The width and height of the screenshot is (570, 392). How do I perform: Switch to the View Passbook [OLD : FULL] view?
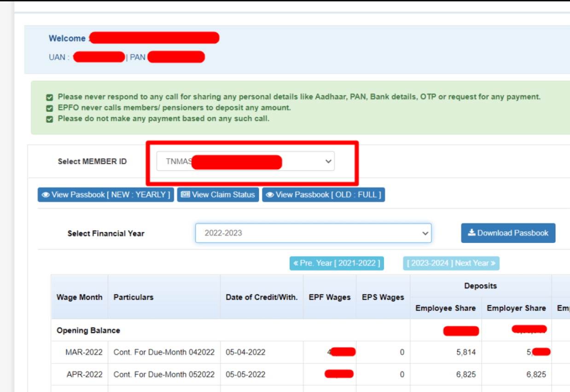point(323,195)
